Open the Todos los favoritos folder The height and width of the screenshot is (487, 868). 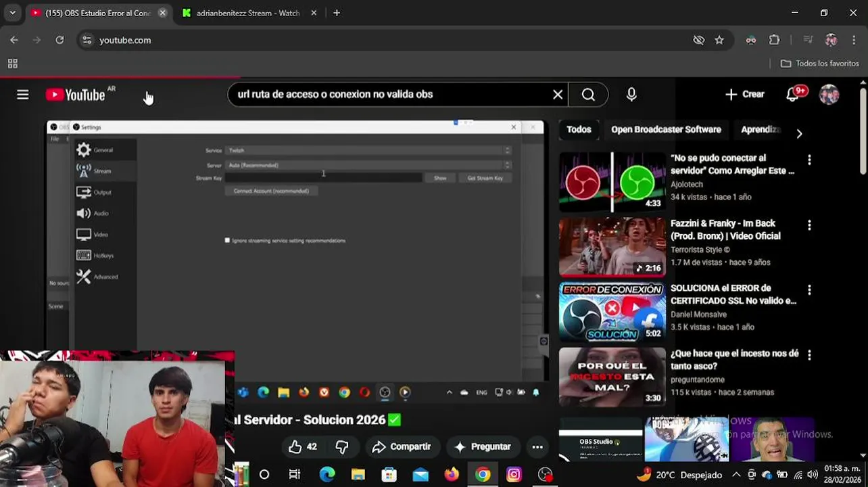click(820, 64)
